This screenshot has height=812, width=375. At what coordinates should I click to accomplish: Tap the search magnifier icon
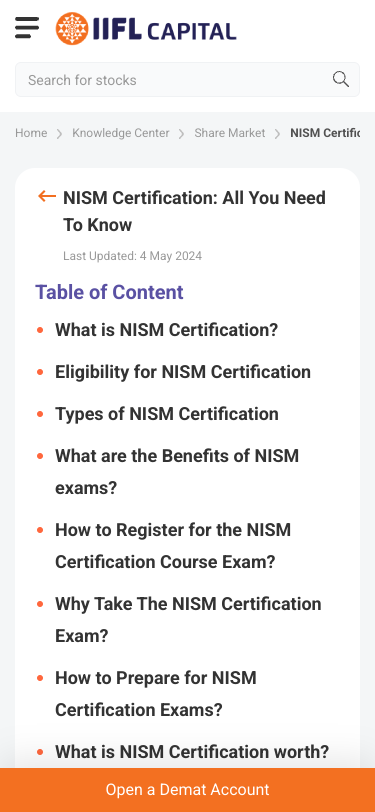click(340, 79)
